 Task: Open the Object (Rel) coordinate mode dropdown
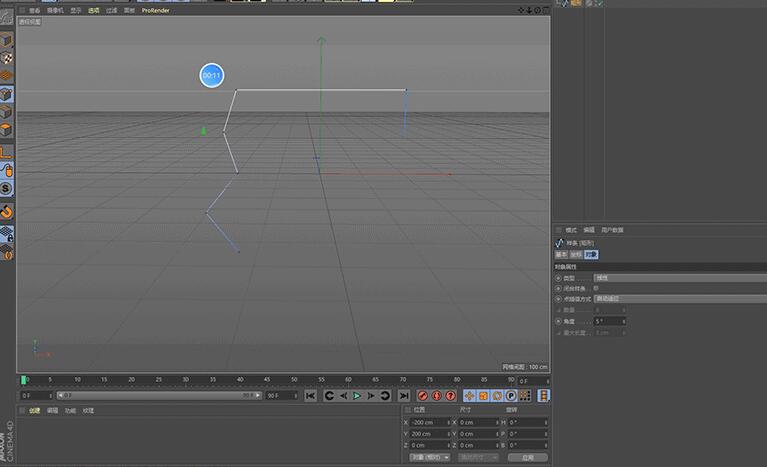(430, 457)
